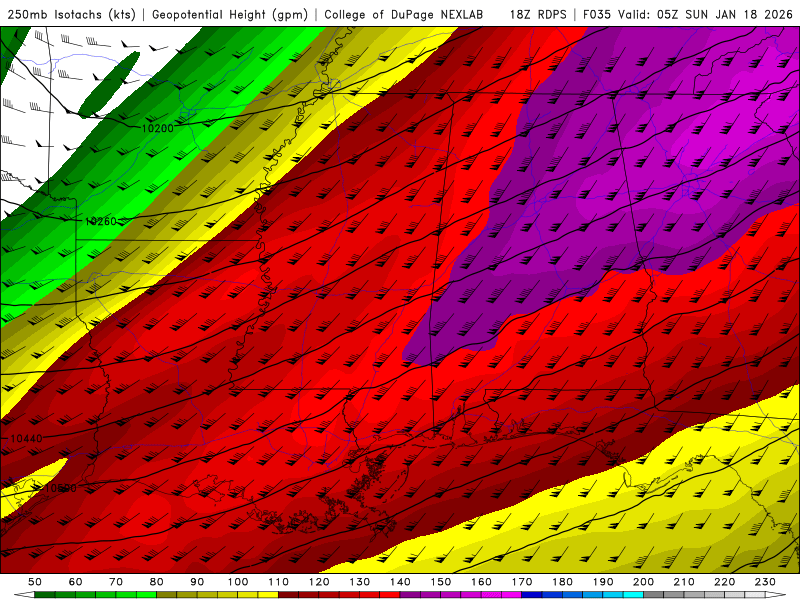
Task: Click the legend value 200
Action: click(643, 582)
